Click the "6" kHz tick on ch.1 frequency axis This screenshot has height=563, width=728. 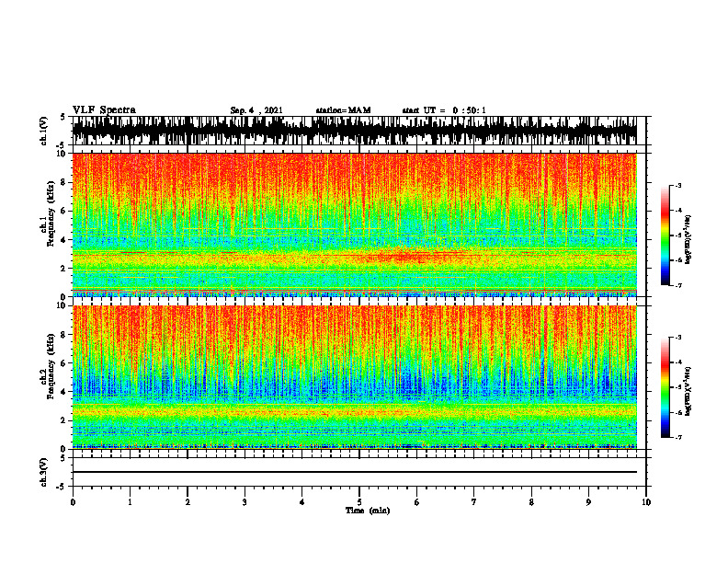pos(64,211)
